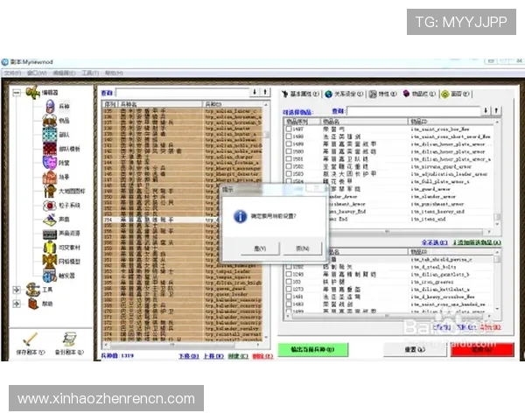Expand the Tools tree node

pyautogui.click(x=17, y=290)
